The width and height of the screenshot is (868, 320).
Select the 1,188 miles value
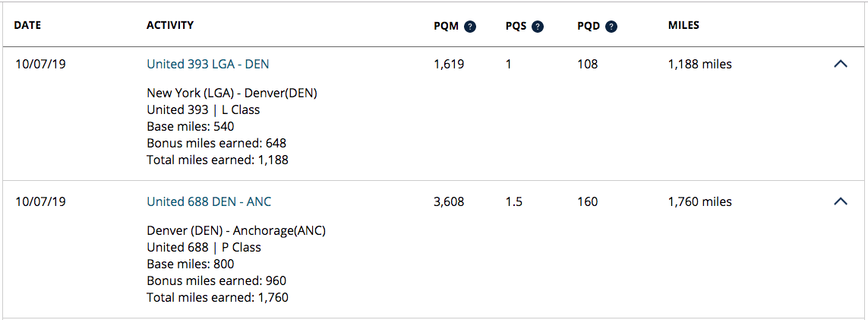tap(699, 65)
